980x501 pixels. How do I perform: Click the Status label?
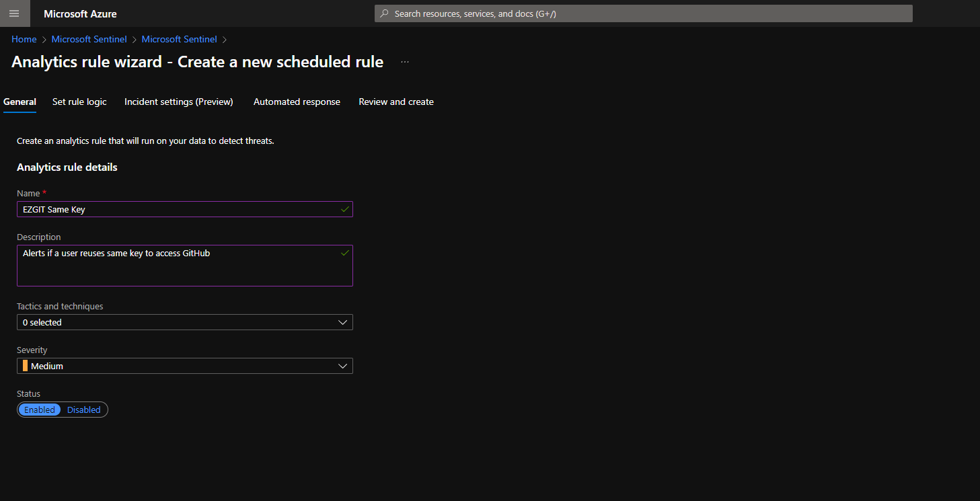tap(29, 394)
